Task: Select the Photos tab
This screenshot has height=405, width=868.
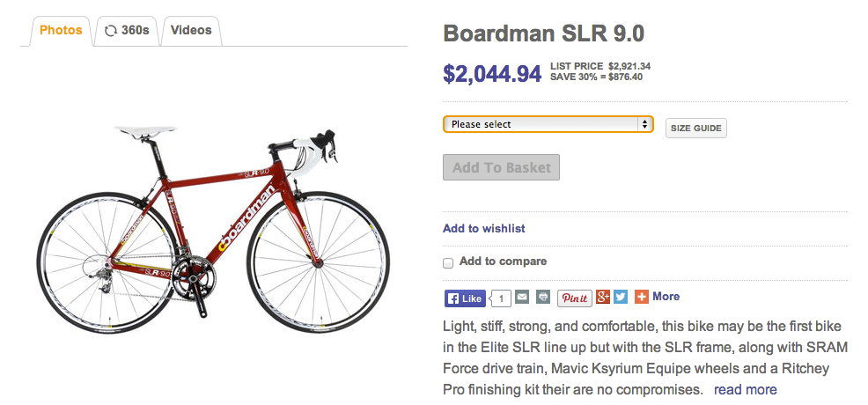Action: [61, 31]
